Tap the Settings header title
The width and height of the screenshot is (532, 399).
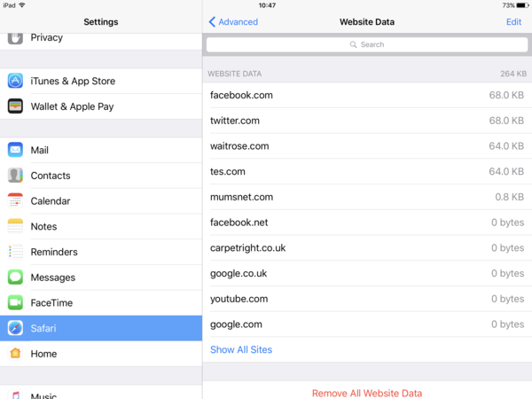(x=101, y=21)
